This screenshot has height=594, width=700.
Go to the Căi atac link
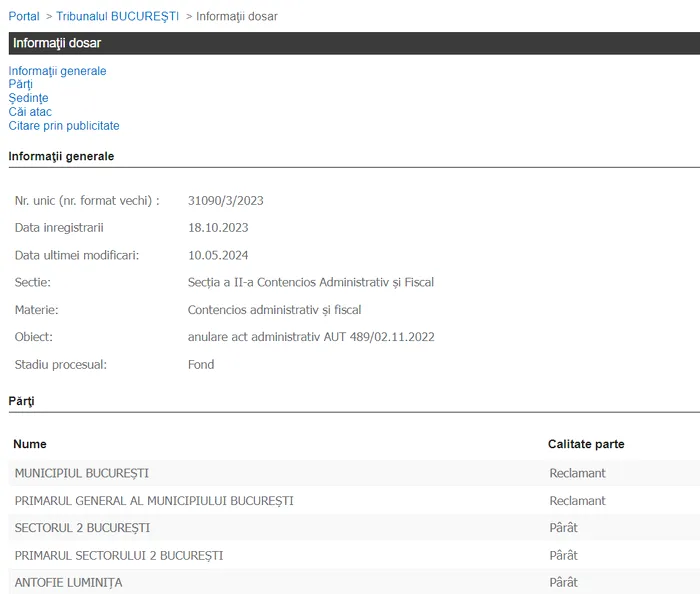click(30, 112)
